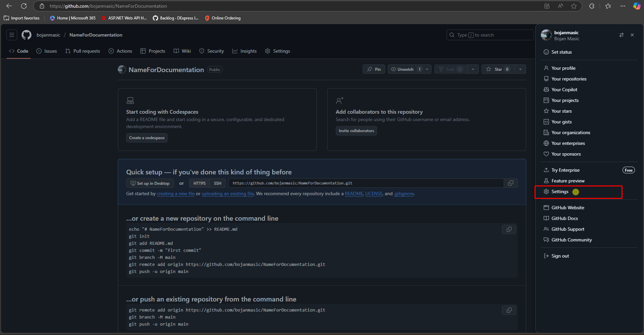Open Your gists
The height and width of the screenshot is (335, 644).
(x=589, y=122)
